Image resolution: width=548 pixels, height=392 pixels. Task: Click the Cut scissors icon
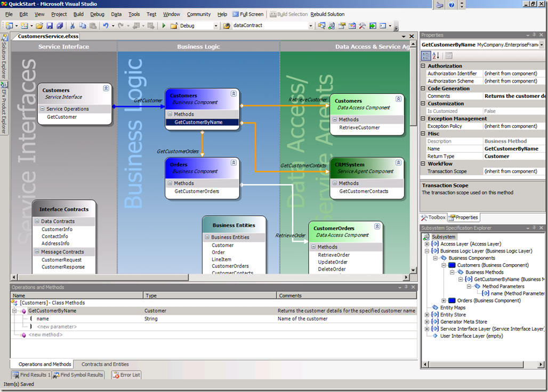(72, 26)
